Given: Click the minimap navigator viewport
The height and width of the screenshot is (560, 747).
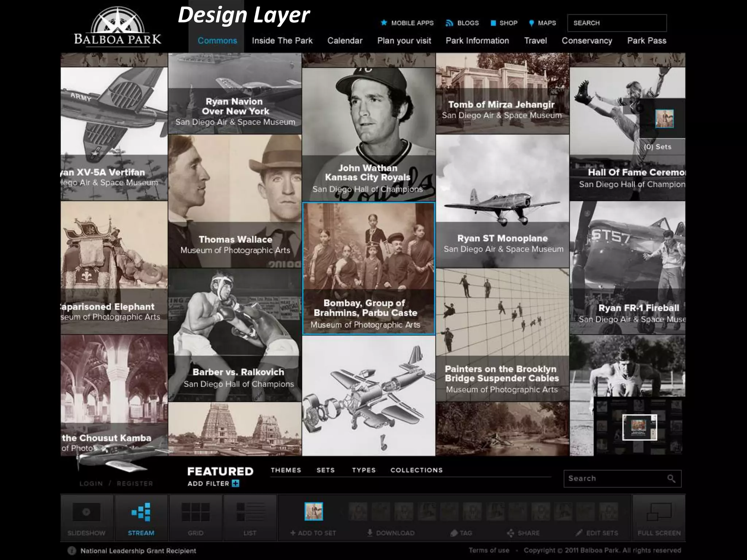Looking at the screenshot, I should (x=639, y=427).
